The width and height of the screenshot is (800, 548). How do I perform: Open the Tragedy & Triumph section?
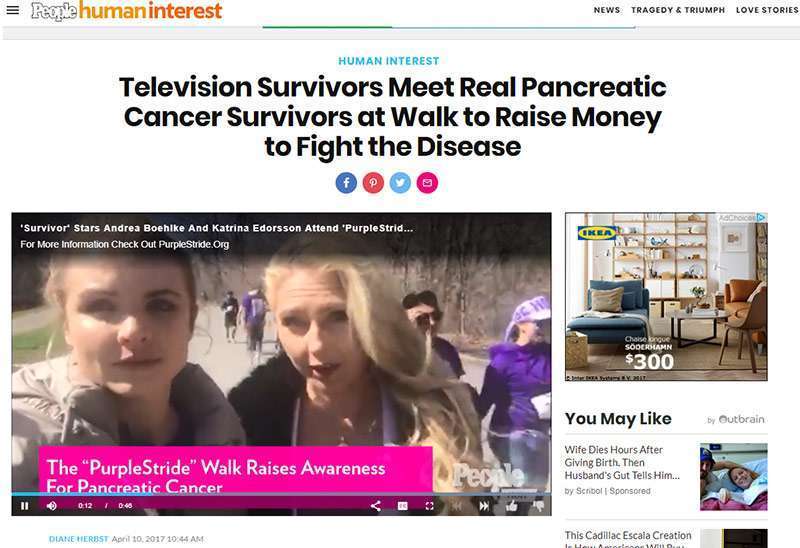[x=678, y=10]
